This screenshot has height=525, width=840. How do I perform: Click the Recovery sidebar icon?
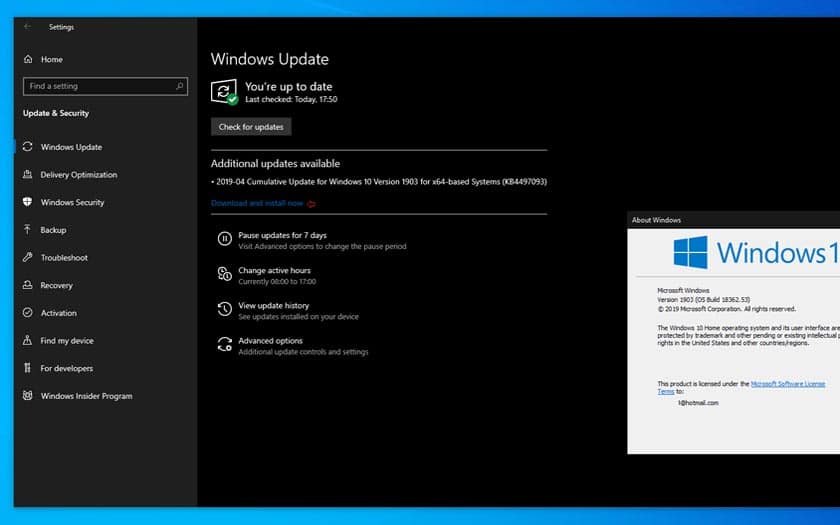tap(28, 285)
